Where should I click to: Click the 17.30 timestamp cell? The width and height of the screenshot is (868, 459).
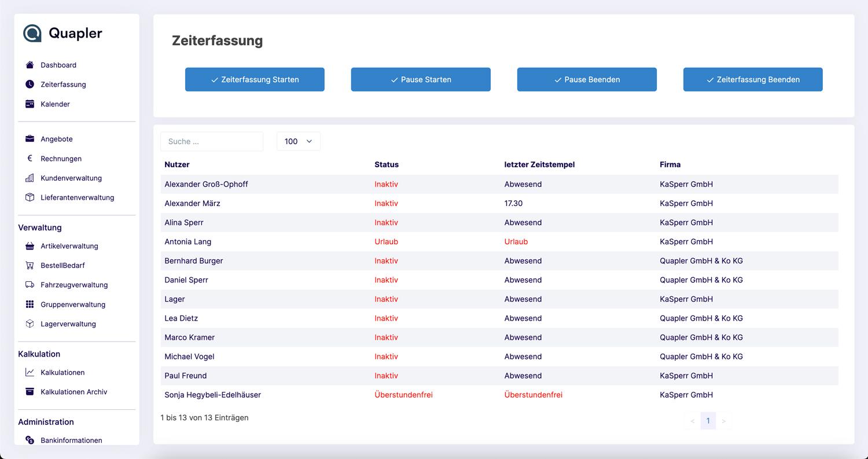pyautogui.click(x=514, y=203)
